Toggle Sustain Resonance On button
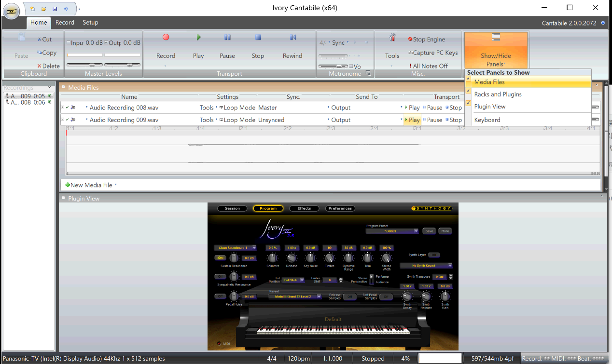 click(x=221, y=258)
